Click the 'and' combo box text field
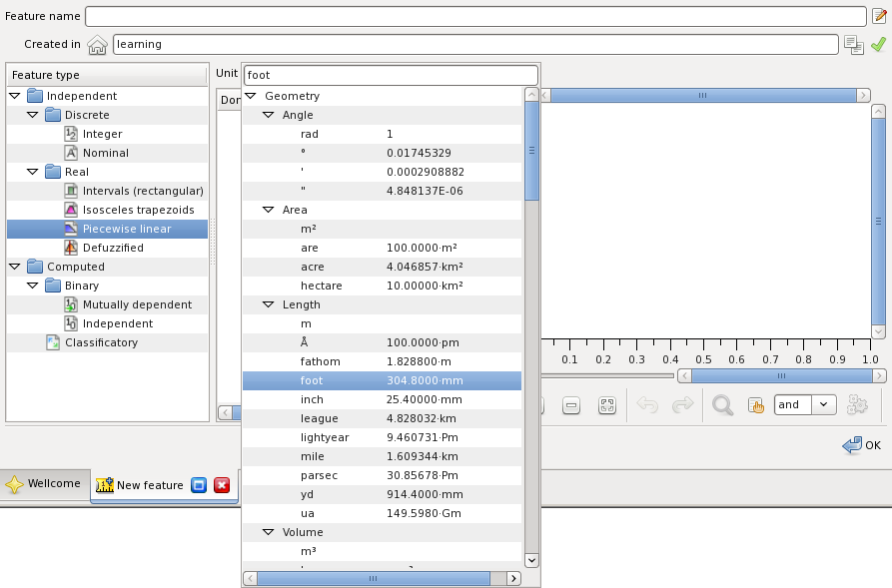This screenshot has width=892, height=588. pos(793,405)
